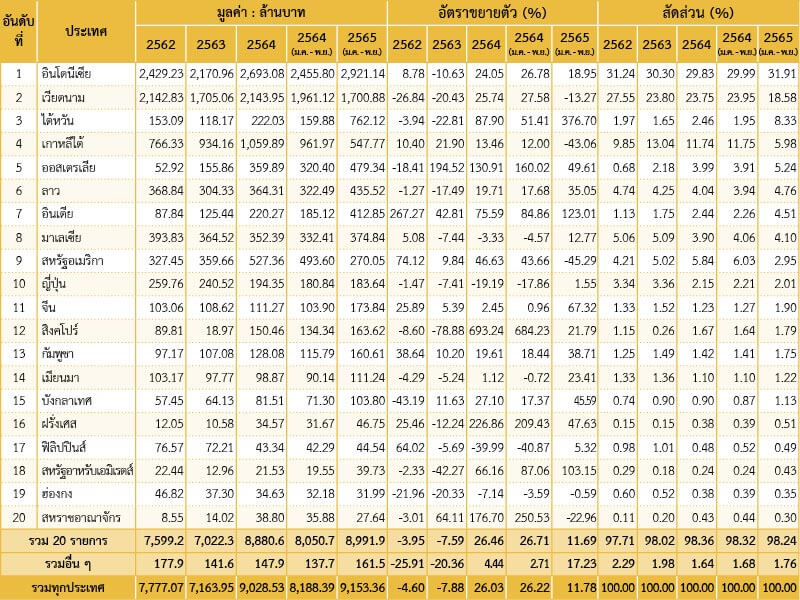
Task: Select the "รวมทุกประเทศ" total label
Action: coord(68,587)
